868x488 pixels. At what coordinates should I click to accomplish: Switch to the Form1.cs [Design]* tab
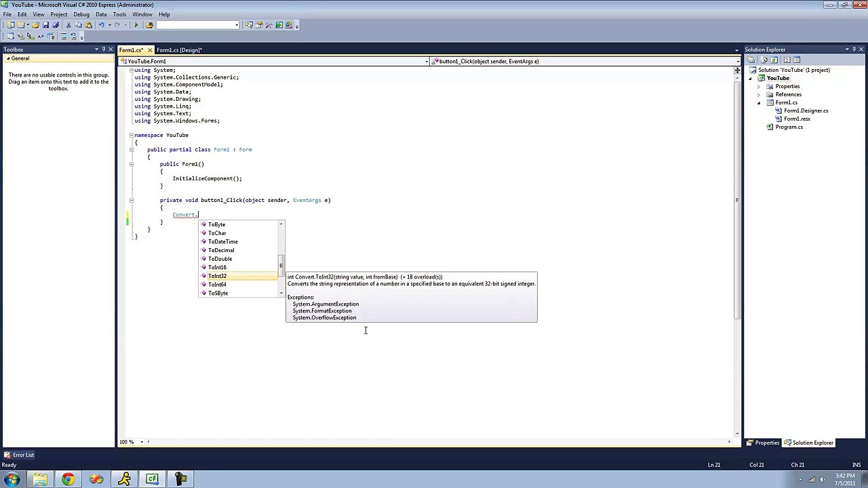coord(179,50)
